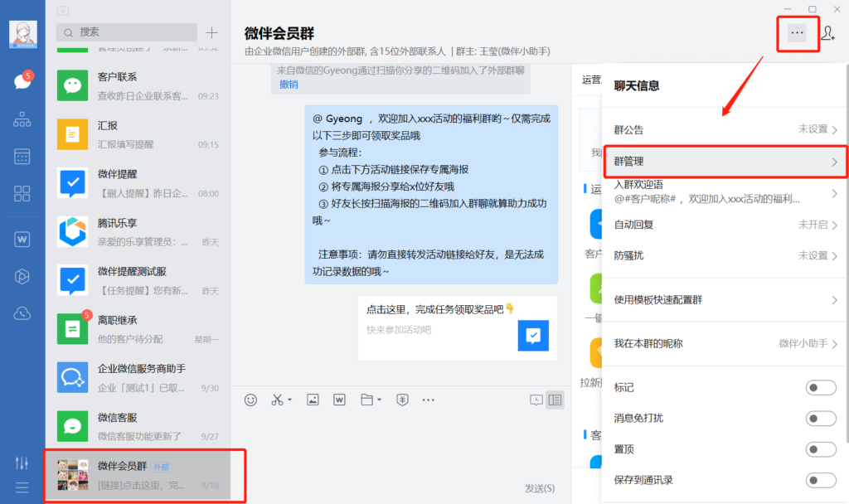Open the workbench grid icon
The width and height of the screenshot is (849, 504).
pos(22,194)
